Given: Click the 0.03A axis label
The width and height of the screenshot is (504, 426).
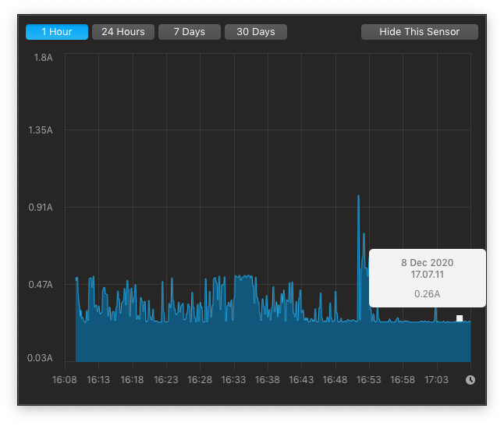Looking at the screenshot, I should point(40,358).
